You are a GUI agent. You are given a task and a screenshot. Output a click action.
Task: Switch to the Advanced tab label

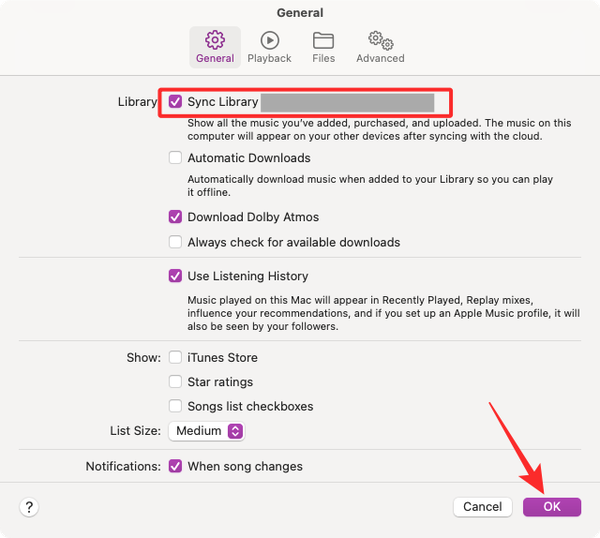click(380, 58)
